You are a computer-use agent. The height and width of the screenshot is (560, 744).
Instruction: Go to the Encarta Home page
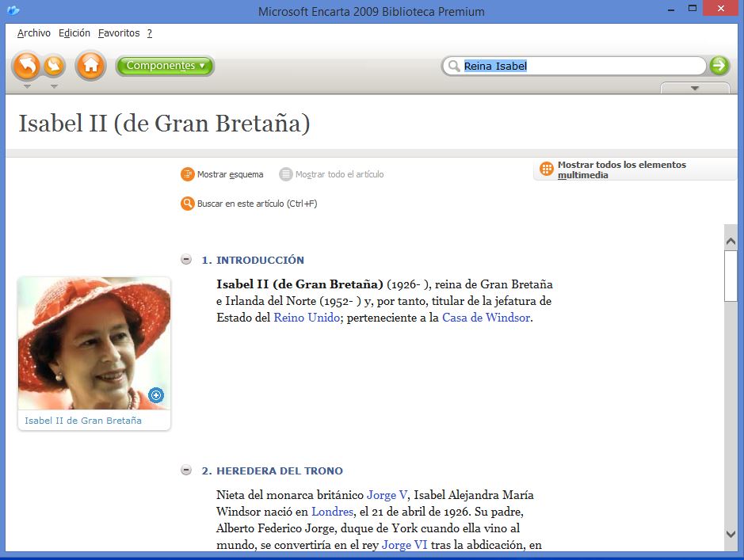[90, 66]
